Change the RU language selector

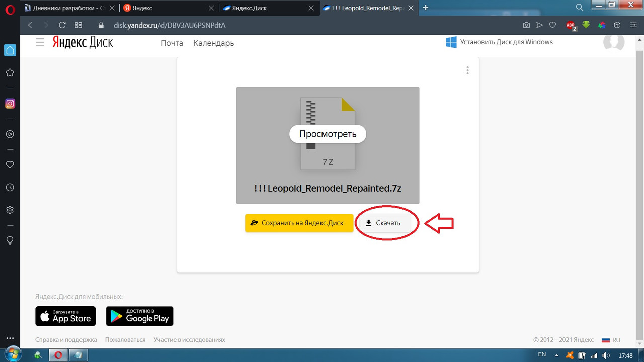611,340
